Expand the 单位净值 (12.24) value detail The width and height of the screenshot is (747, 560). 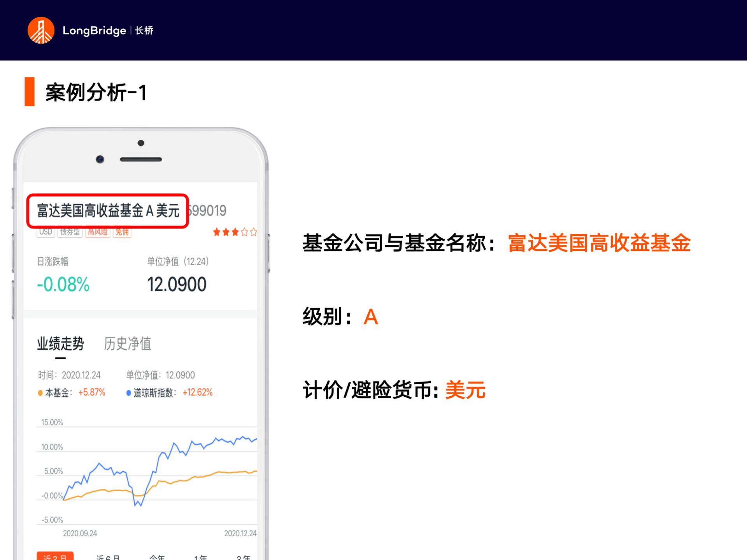coord(178,262)
